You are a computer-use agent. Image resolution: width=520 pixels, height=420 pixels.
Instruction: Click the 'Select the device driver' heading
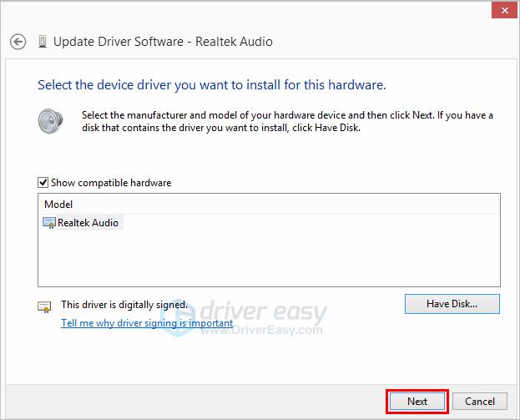click(211, 85)
